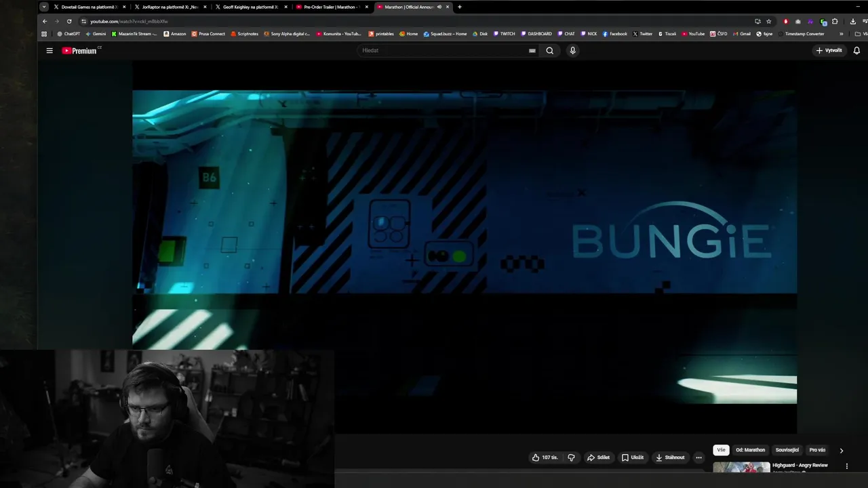Open Highguard - Angry Review thumbnail
The image size is (868, 488).
click(x=741, y=468)
